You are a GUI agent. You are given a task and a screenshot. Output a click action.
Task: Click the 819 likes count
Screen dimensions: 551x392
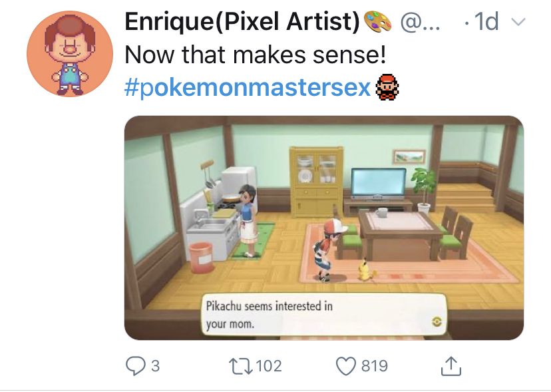pos(375,366)
